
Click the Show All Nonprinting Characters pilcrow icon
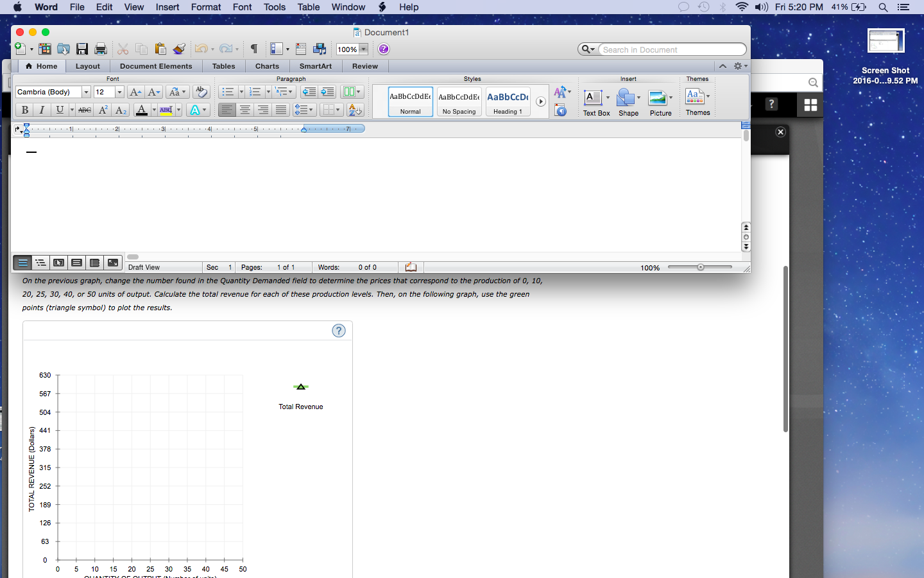(253, 49)
